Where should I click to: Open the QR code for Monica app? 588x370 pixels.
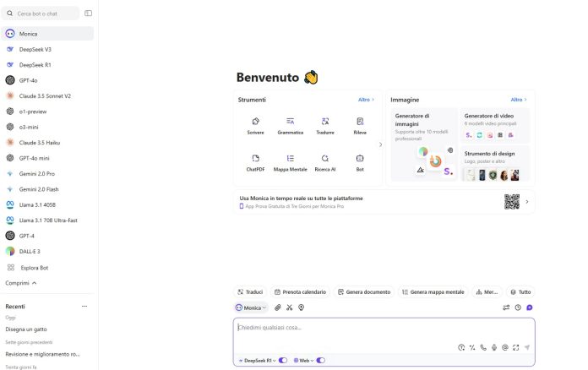pyautogui.click(x=512, y=202)
